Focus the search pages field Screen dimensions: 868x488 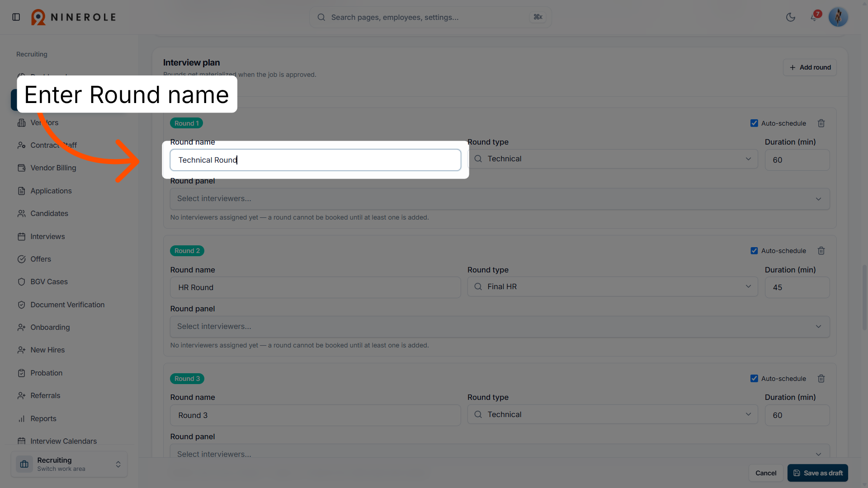[430, 17]
